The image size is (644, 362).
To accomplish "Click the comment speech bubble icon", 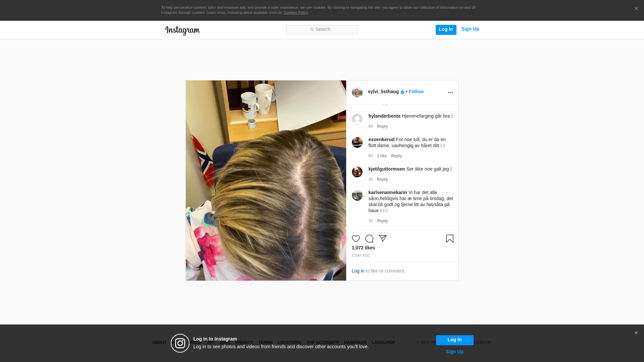I will (x=369, y=239).
